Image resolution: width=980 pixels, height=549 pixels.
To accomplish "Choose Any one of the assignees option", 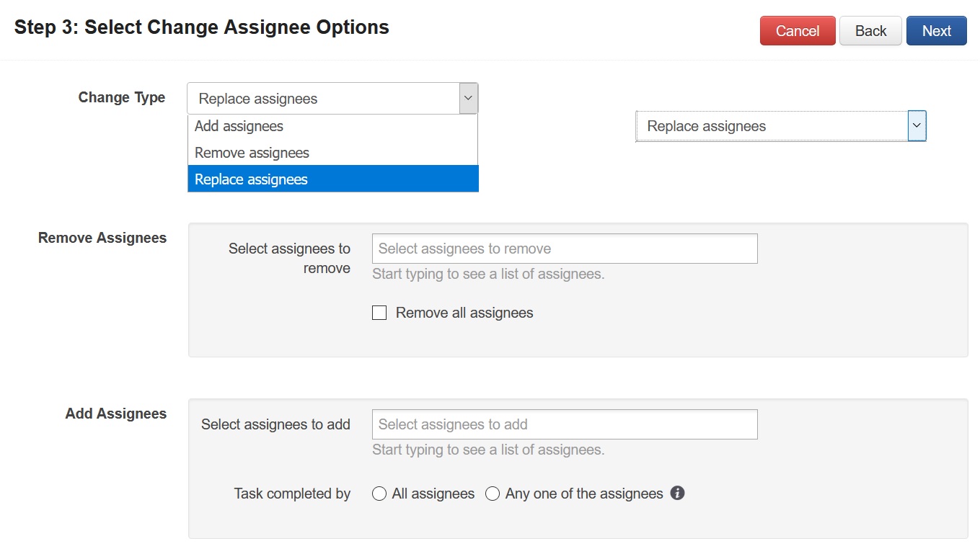I will [493, 494].
